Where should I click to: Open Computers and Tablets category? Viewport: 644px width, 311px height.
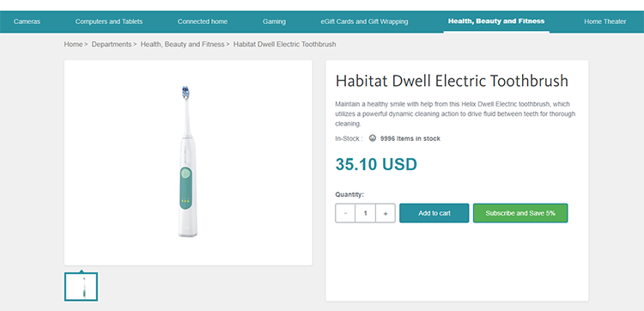click(109, 21)
